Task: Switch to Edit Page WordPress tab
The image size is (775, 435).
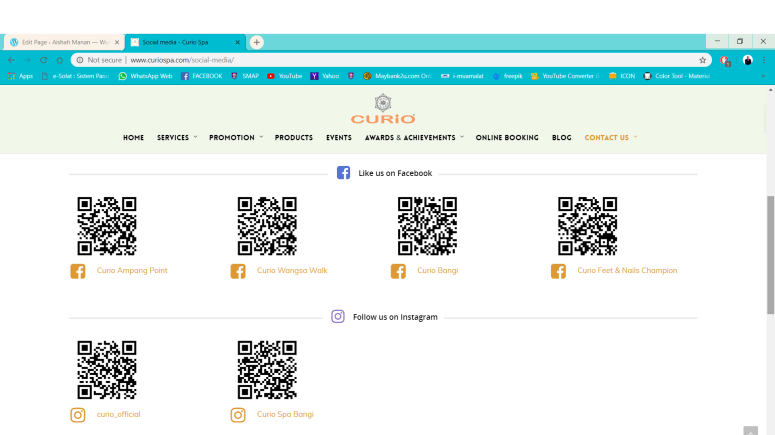Action: 63,43
